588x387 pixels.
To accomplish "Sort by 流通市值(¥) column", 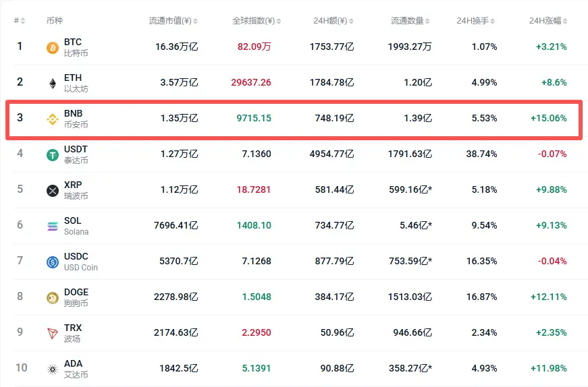I will [x=173, y=21].
